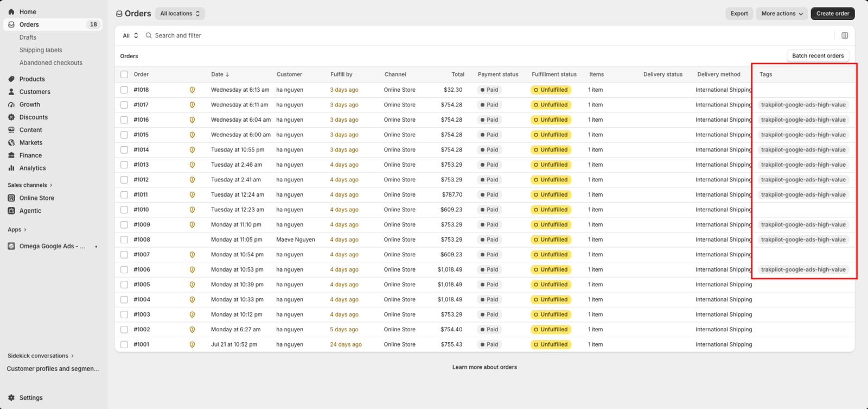Click the 24 days ago fulfill-by text
Viewport: 868px width, 409px height.
[346, 344]
